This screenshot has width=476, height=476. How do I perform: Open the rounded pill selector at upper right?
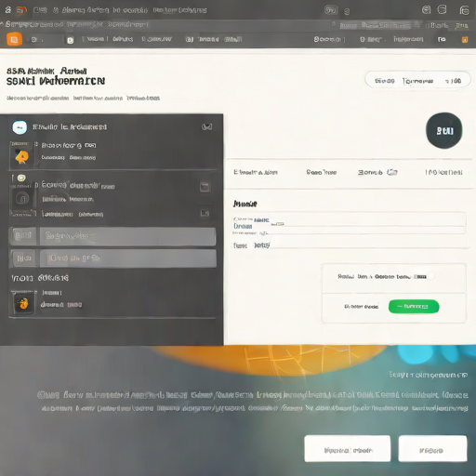click(x=417, y=80)
